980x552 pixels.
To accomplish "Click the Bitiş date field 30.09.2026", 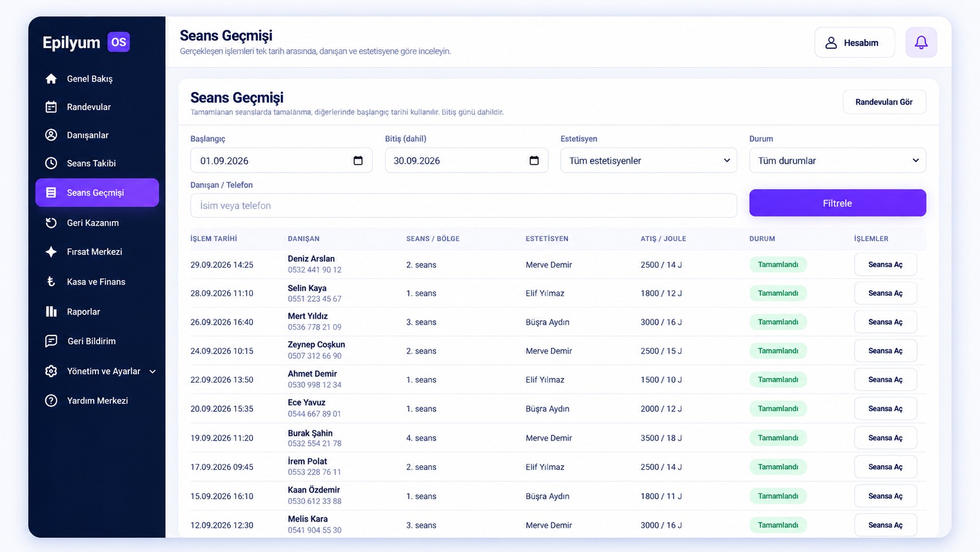I will [467, 161].
